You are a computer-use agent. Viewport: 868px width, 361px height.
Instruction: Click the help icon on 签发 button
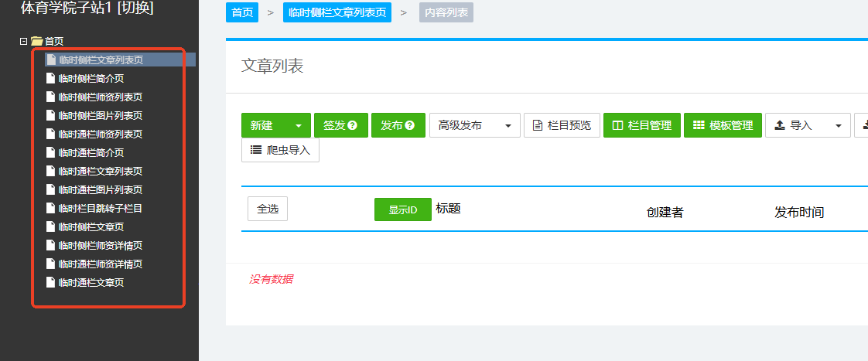pos(353,125)
